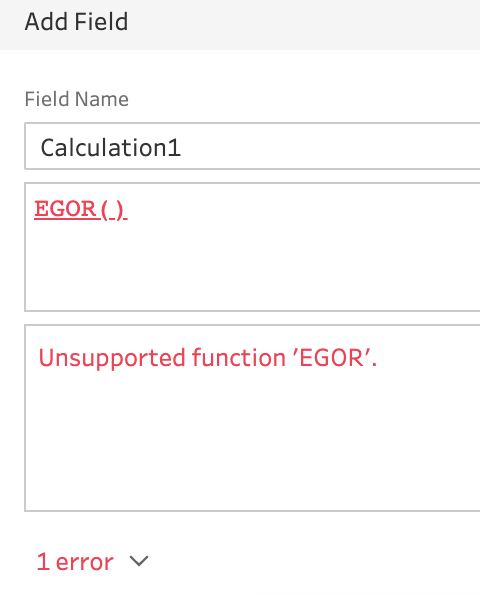Expand the error list chevron

point(138,561)
